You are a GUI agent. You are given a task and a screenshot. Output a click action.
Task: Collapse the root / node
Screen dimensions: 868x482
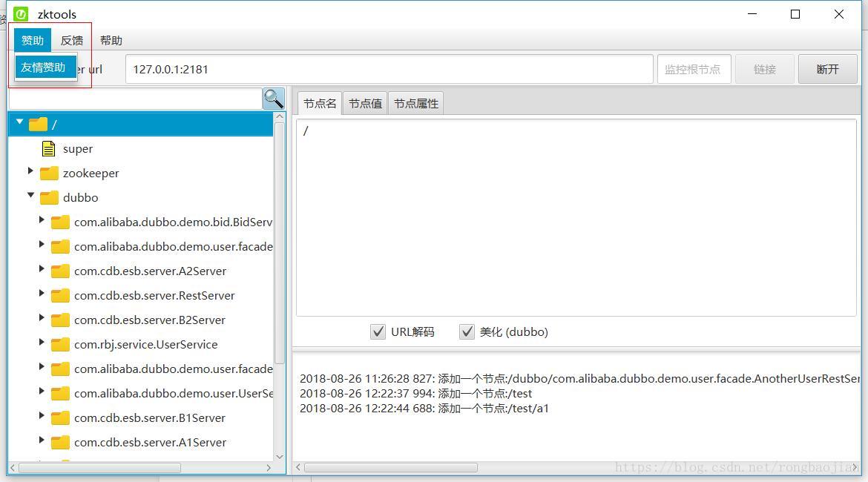19,122
